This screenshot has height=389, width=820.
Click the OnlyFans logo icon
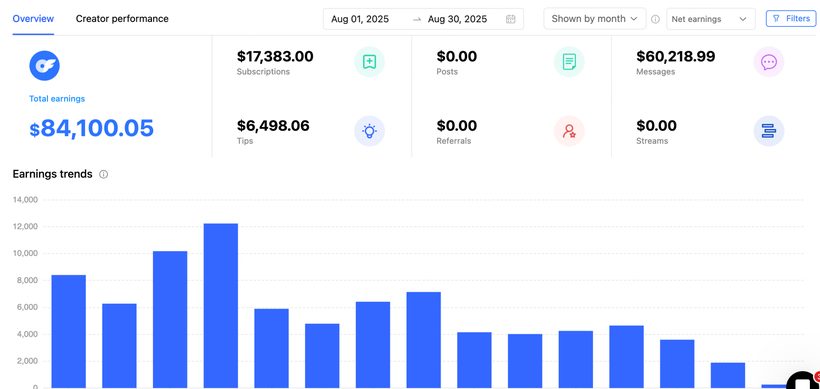pyautogui.click(x=44, y=66)
